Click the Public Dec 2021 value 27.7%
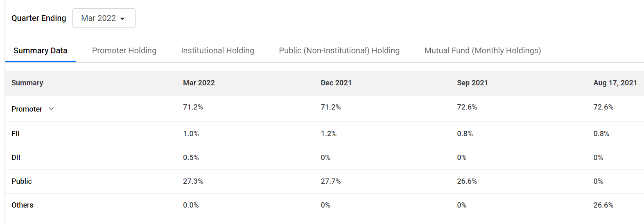 pyautogui.click(x=330, y=181)
